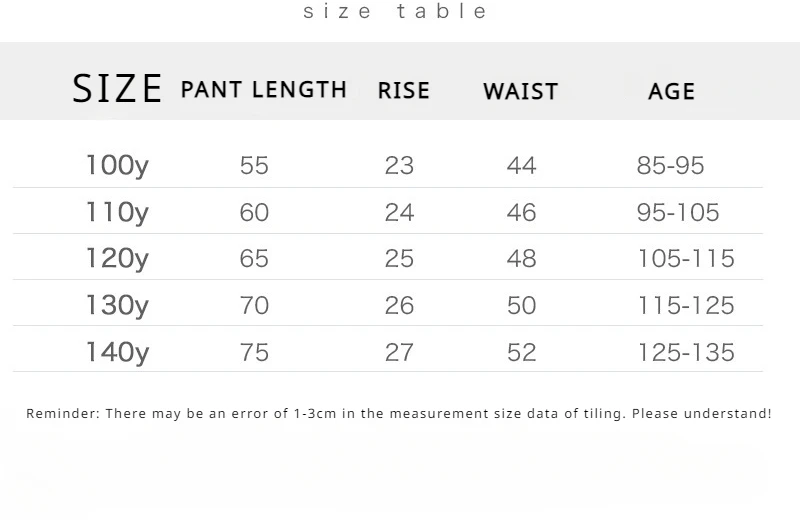Select the 110y size row label
Image resolution: width=800 pixels, height=520 pixels.
pos(117,212)
